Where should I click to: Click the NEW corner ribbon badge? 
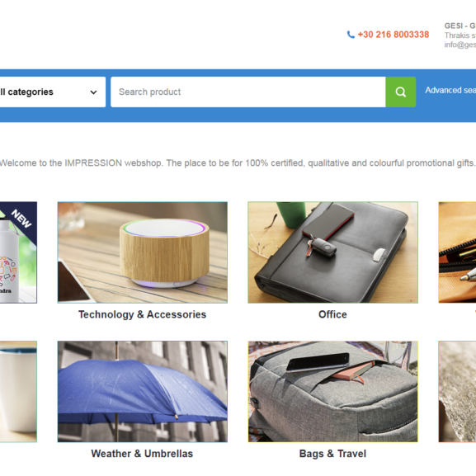click(23, 219)
